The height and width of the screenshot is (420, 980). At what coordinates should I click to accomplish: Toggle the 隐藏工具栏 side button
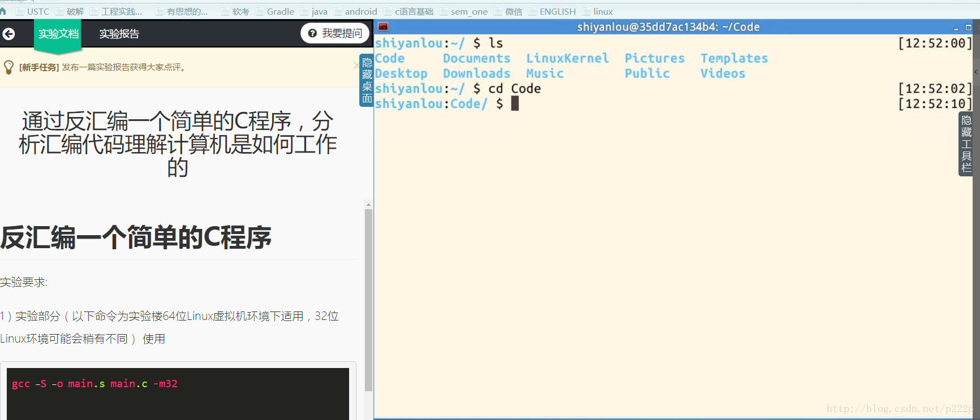(966, 144)
